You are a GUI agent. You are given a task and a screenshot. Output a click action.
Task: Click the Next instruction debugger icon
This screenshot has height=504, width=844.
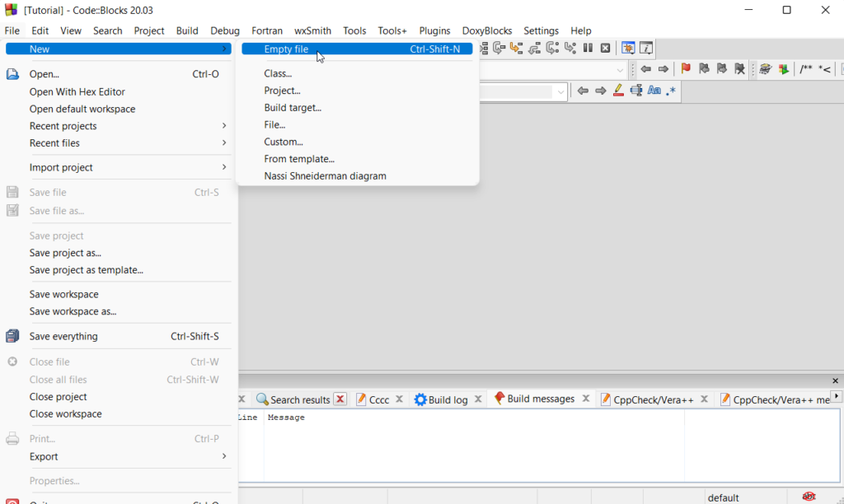(552, 49)
